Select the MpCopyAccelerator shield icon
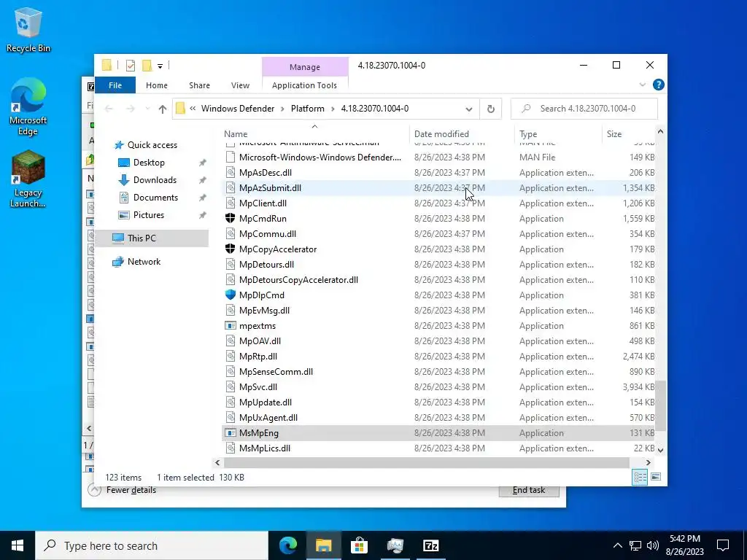 pos(230,249)
